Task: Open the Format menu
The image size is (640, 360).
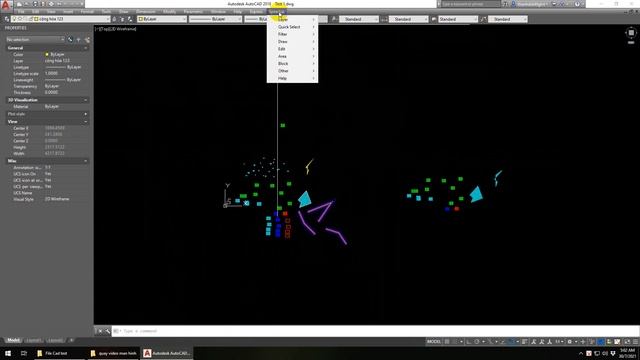Action: 87,12
